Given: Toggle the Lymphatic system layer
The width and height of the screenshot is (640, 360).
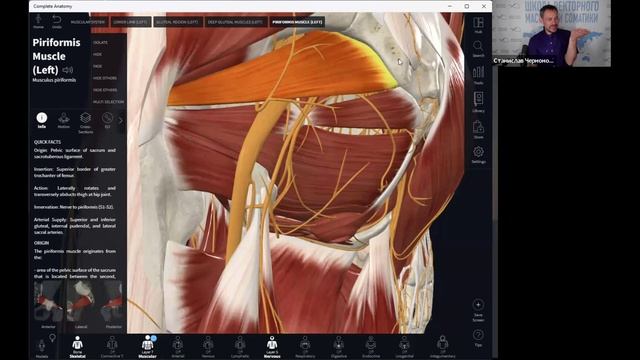Looking at the screenshot, I should coord(240,347).
